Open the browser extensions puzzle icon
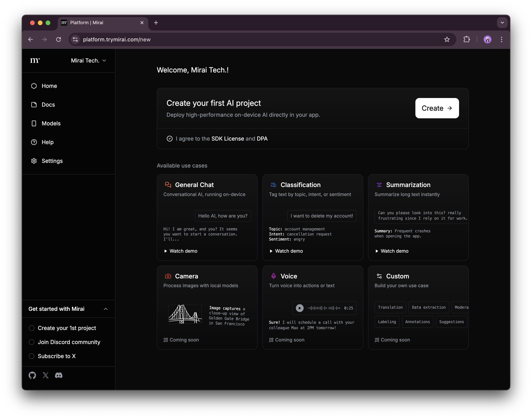The height and width of the screenshot is (419, 532). [466, 39]
